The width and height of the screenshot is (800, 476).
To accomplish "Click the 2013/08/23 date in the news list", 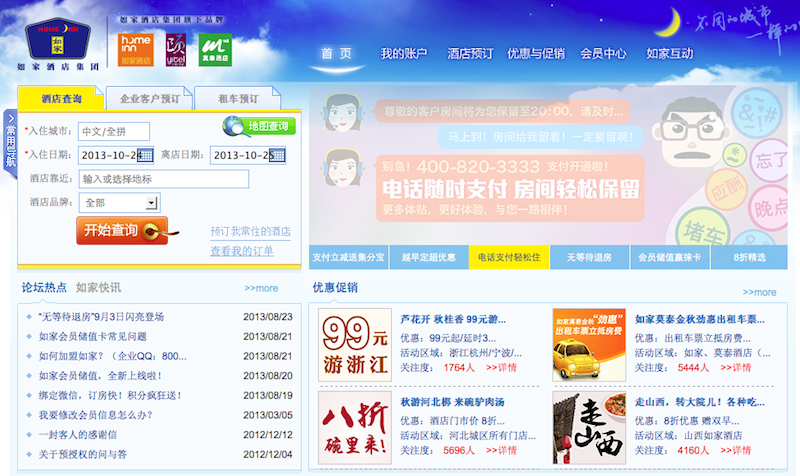I will click(268, 317).
